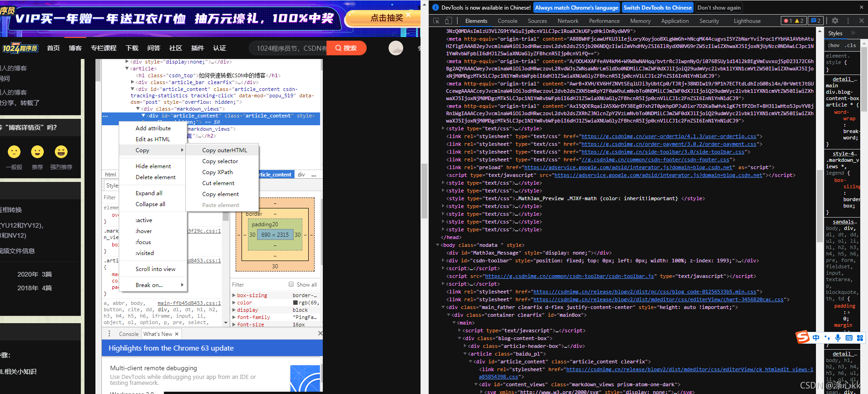Open DevTools settings gear
868x394 pixels.
pos(835,21)
